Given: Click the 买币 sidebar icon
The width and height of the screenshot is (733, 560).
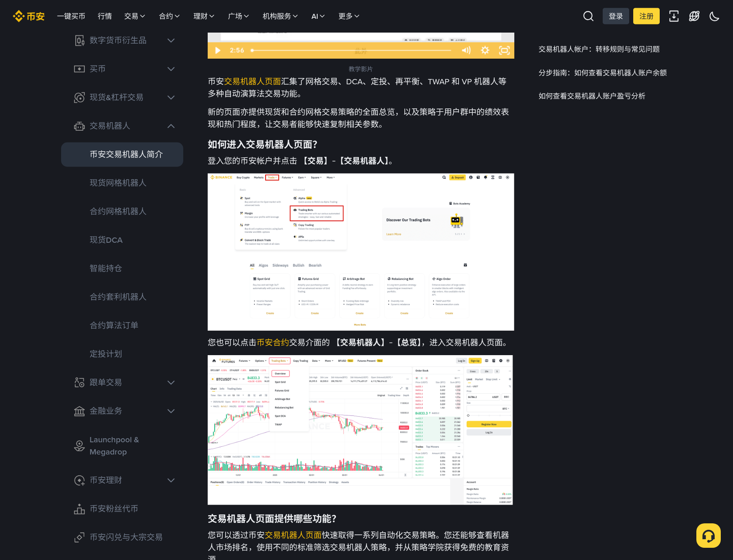Looking at the screenshot, I should pos(79,69).
